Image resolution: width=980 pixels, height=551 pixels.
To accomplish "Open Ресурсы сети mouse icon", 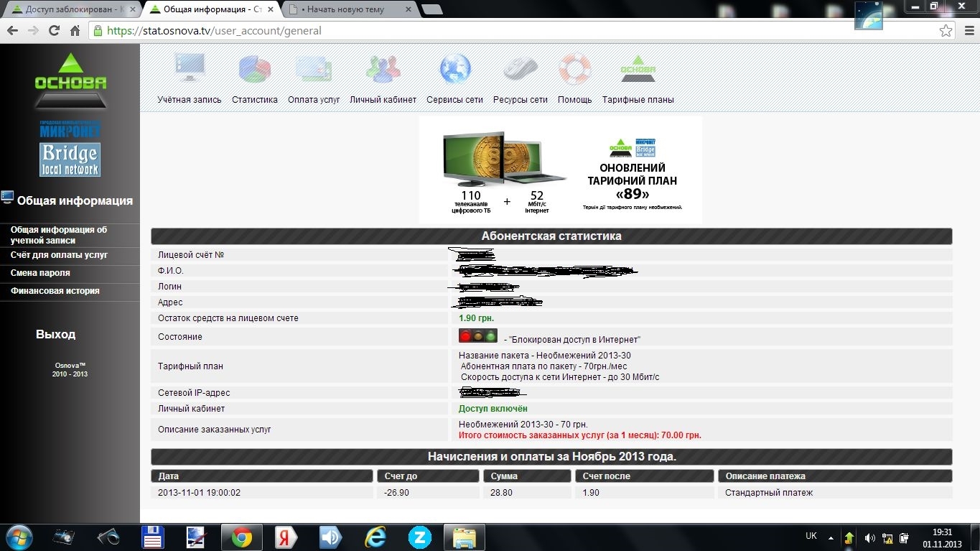I will tap(520, 70).
